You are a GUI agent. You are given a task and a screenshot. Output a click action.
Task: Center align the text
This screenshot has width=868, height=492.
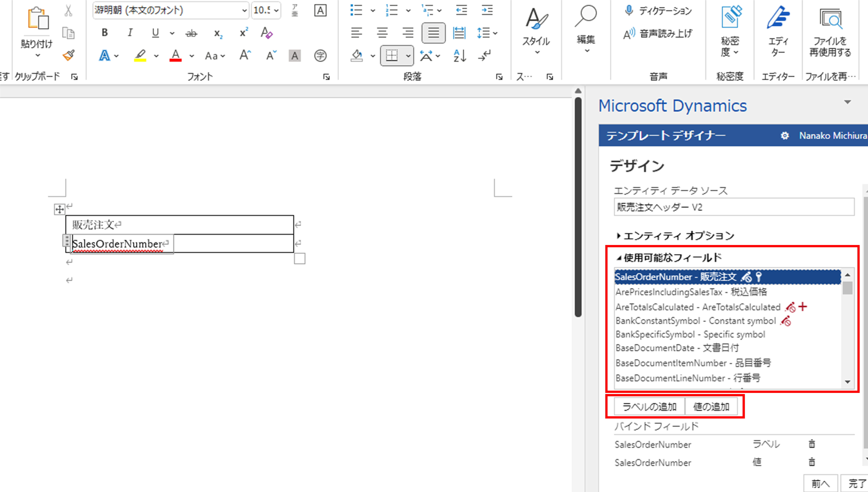382,33
